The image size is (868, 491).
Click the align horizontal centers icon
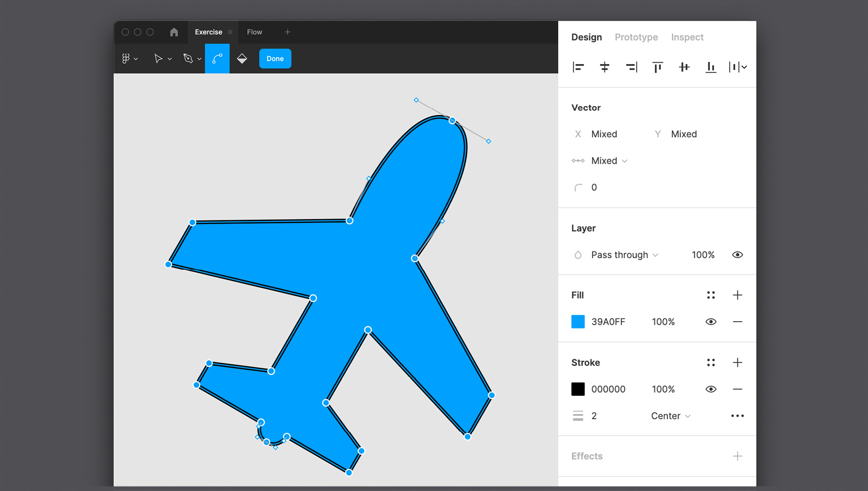(604, 67)
